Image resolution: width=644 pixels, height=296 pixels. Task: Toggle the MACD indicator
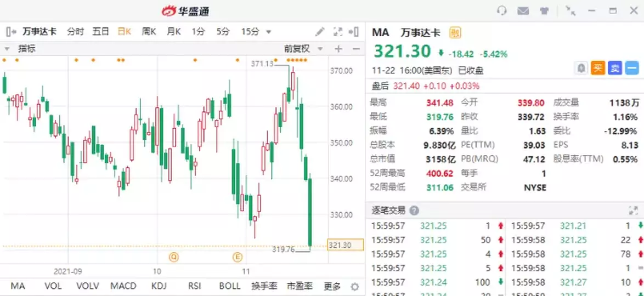click(123, 286)
